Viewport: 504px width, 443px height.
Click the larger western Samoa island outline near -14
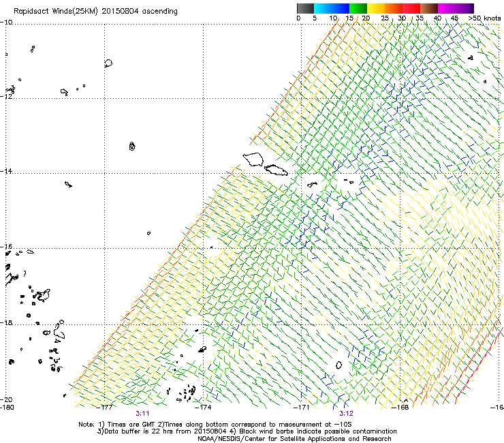[x=253, y=159]
